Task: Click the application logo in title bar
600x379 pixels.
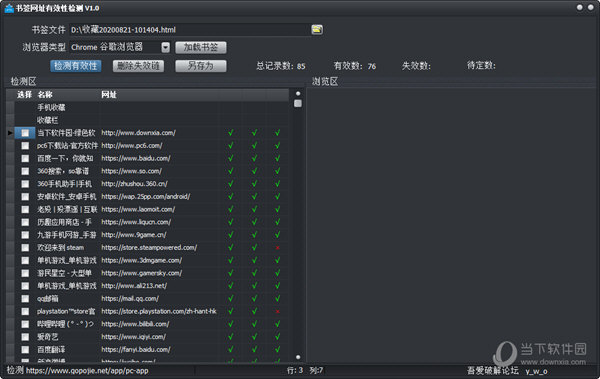Action: (9, 8)
